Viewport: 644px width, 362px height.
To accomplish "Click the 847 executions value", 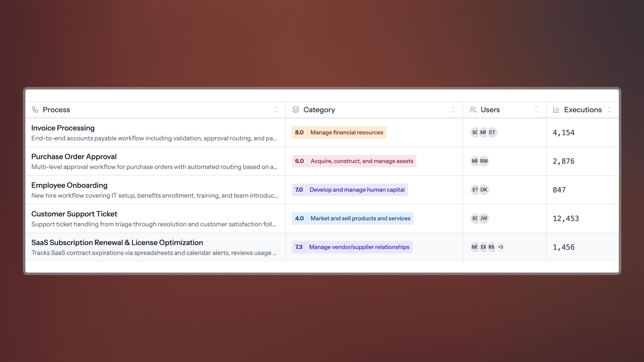I will tap(559, 190).
